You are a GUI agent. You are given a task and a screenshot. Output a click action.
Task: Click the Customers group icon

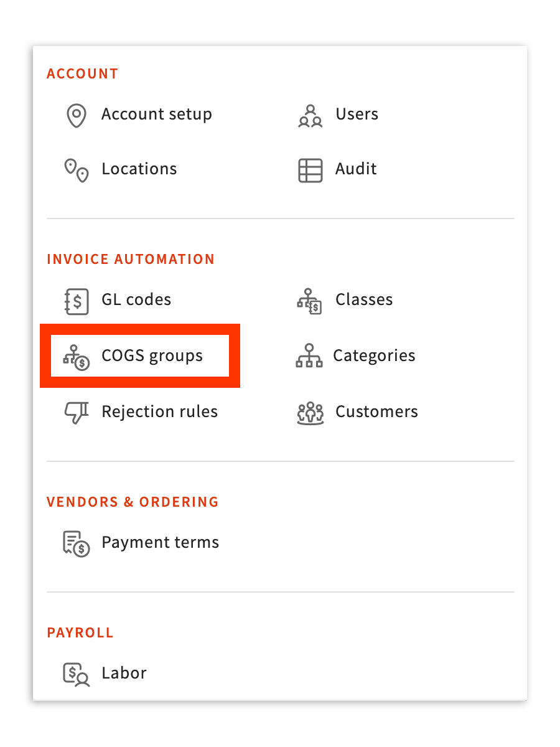click(309, 411)
